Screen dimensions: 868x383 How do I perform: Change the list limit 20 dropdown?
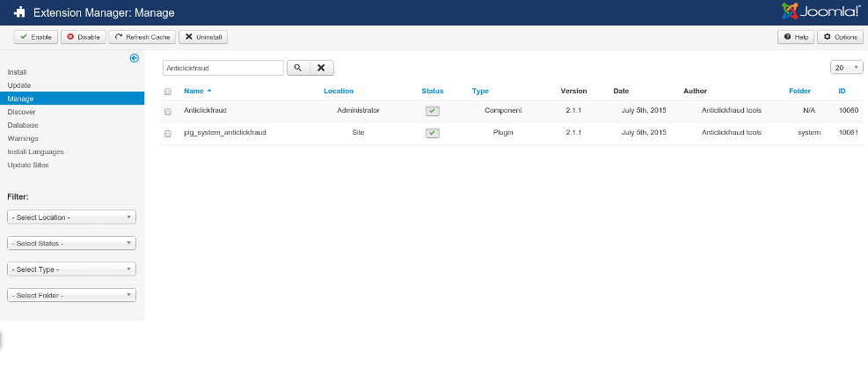[845, 68]
